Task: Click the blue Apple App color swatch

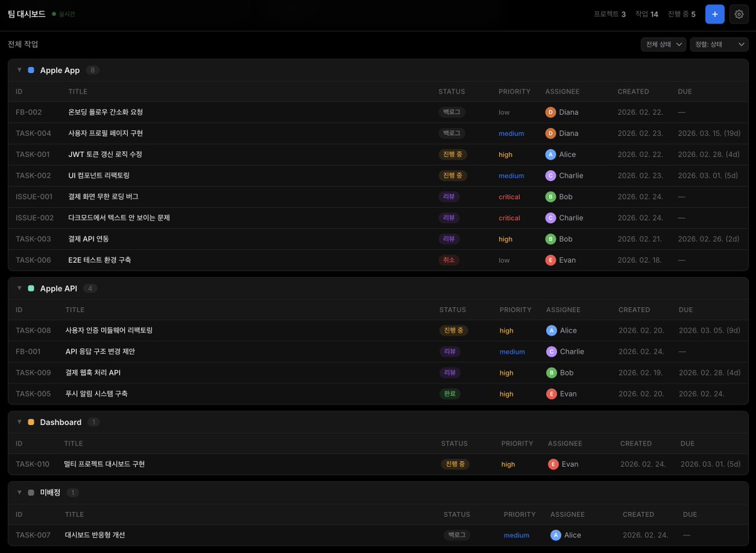Action: (x=31, y=70)
